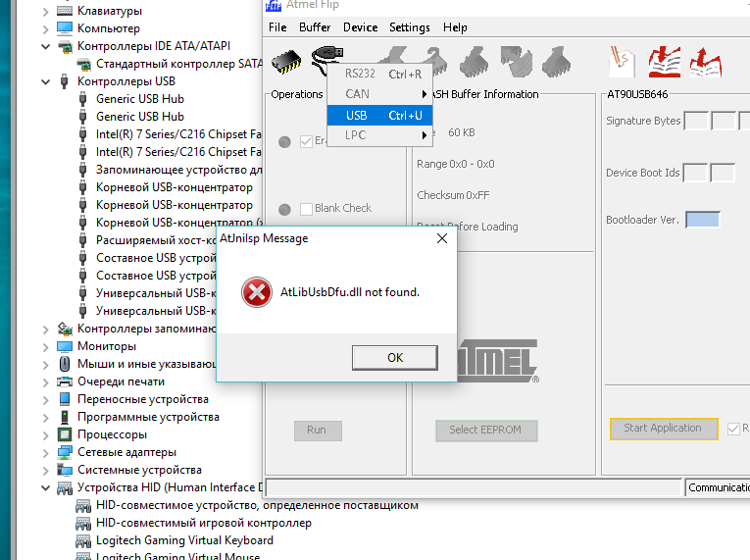Click the Системные устройства folder icon

pyautogui.click(x=65, y=470)
